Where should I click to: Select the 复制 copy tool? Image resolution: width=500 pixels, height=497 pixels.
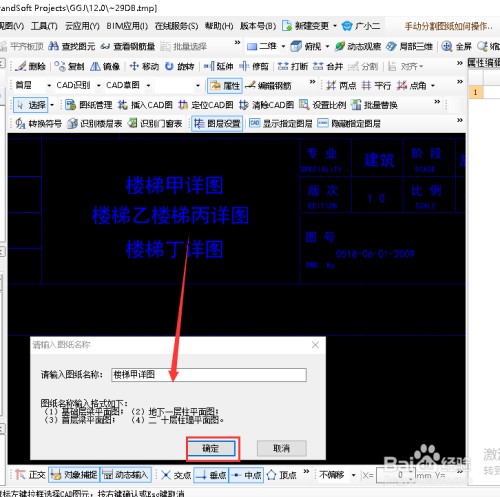click(x=69, y=66)
